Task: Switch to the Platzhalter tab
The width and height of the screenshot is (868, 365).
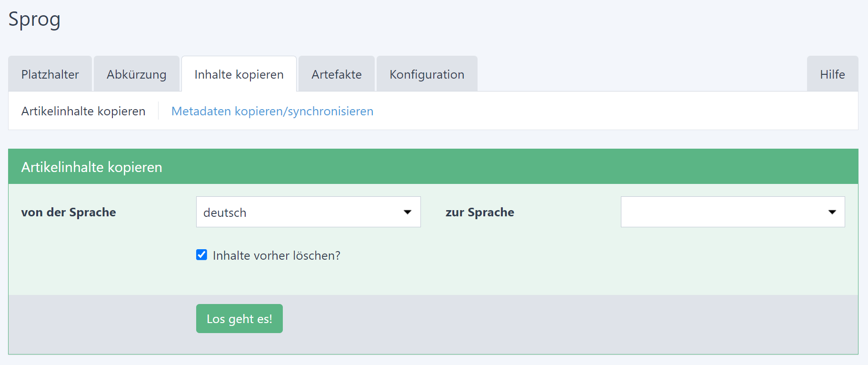Action: click(x=50, y=74)
